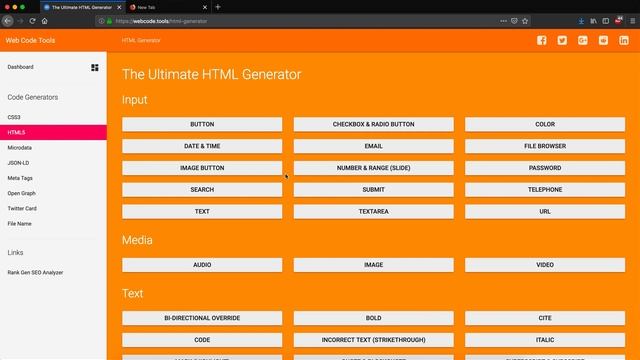Open the Google Plus share icon
The image size is (640, 360).
[x=583, y=40]
